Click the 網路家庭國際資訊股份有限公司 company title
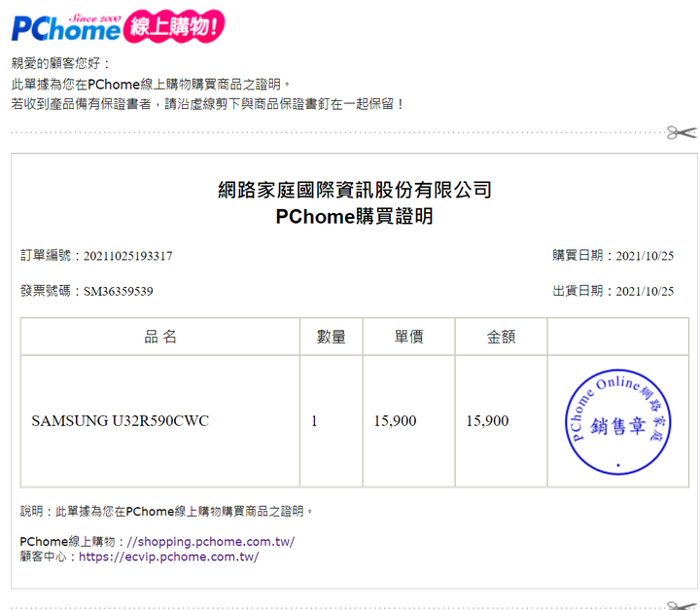The width and height of the screenshot is (700, 610). pos(355,190)
